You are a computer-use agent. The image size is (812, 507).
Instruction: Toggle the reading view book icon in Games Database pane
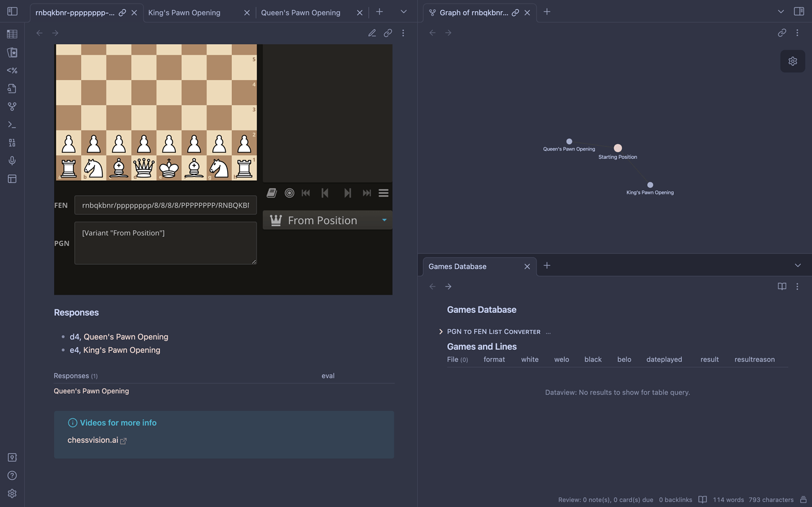click(x=782, y=286)
